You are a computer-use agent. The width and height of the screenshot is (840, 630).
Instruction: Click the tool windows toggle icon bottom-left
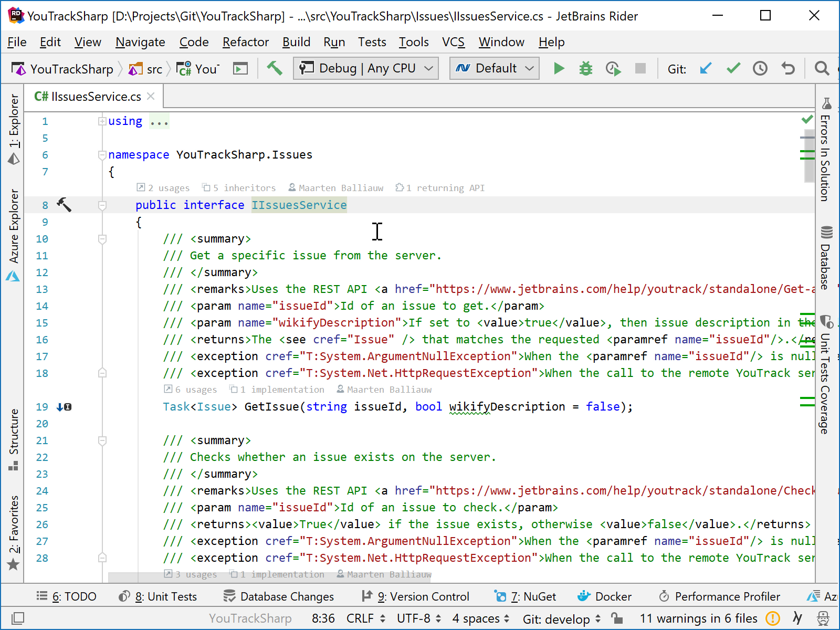(17, 618)
